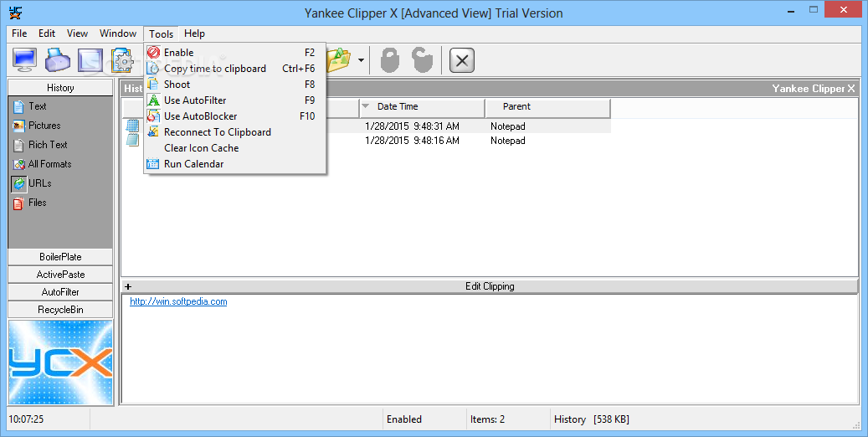Open the File menu
The image size is (868, 437).
(x=19, y=33)
